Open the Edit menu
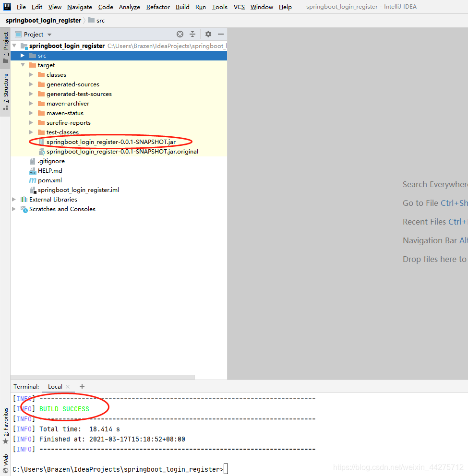The image size is (468, 476). (37, 7)
